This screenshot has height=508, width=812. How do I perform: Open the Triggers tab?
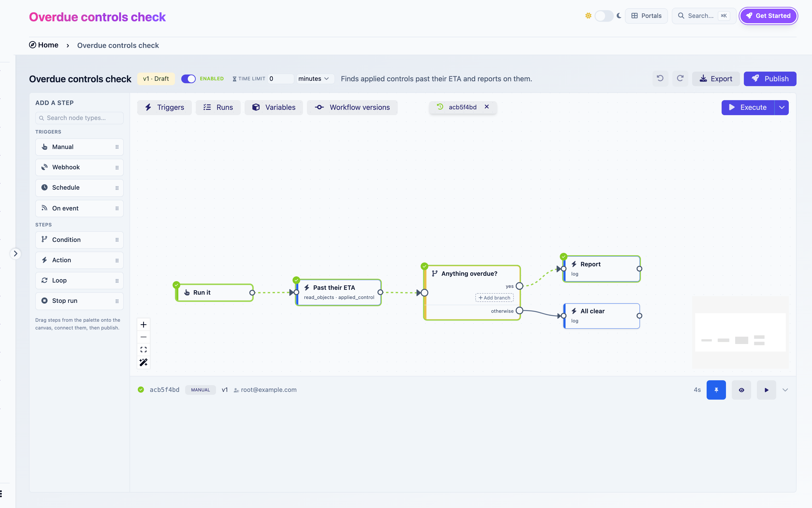pyautogui.click(x=164, y=107)
